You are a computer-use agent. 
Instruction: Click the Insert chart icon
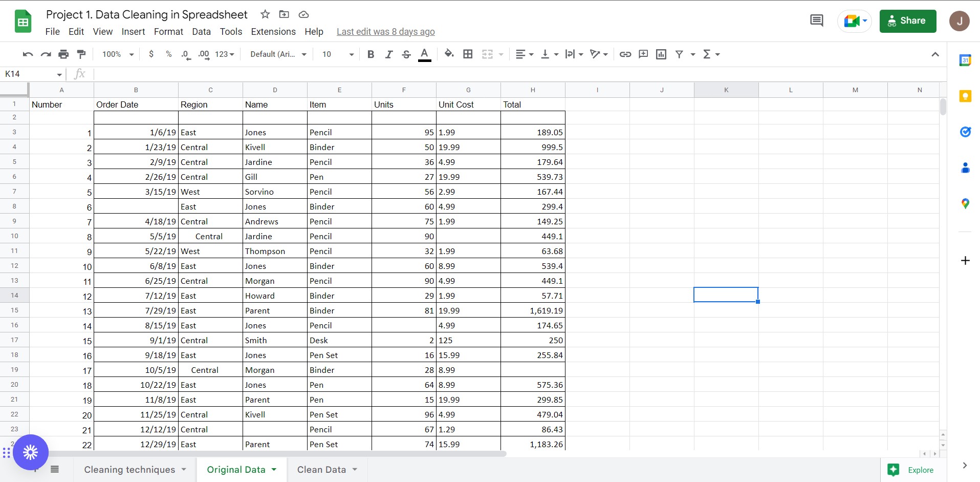[661, 54]
